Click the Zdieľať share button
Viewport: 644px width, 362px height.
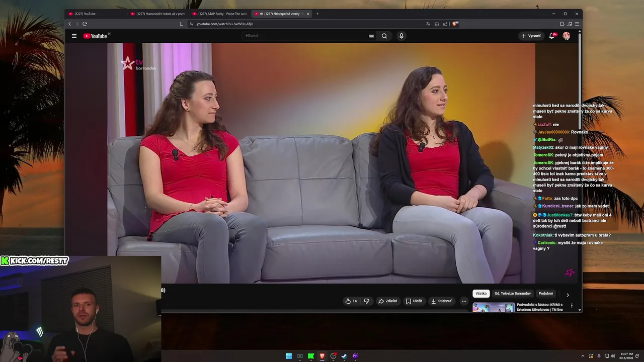coord(387,301)
